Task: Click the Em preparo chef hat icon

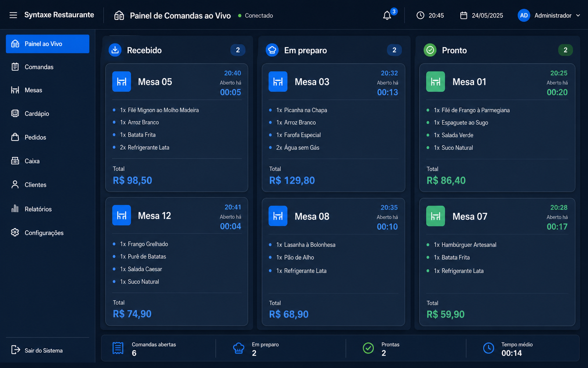Action: pyautogui.click(x=272, y=50)
